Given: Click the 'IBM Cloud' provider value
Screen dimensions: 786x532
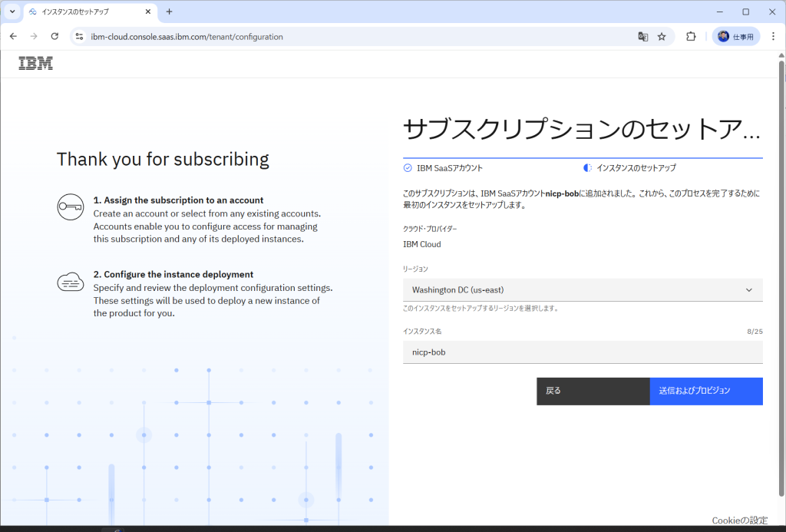Looking at the screenshot, I should (x=422, y=244).
